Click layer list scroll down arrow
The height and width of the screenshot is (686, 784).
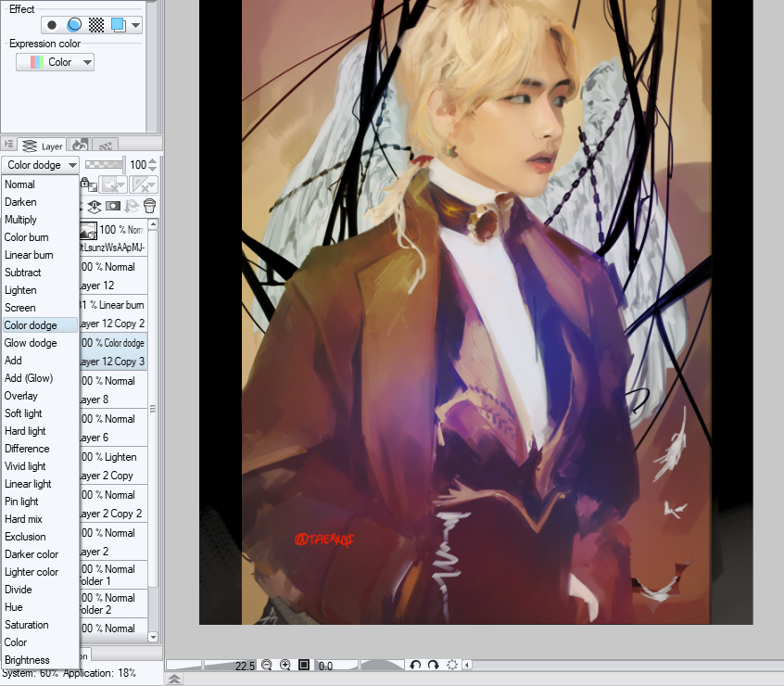[x=154, y=637]
